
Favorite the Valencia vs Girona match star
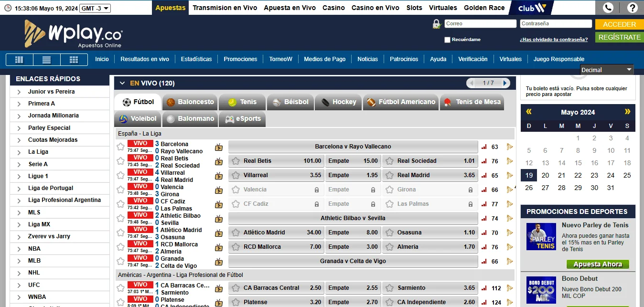[x=120, y=190]
